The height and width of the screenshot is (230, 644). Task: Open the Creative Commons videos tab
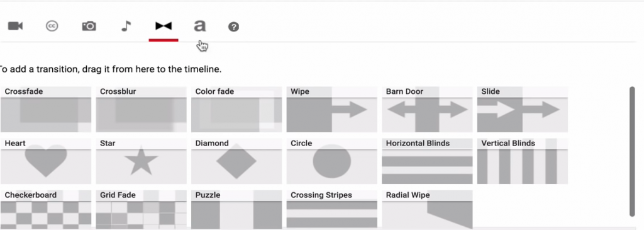52,26
